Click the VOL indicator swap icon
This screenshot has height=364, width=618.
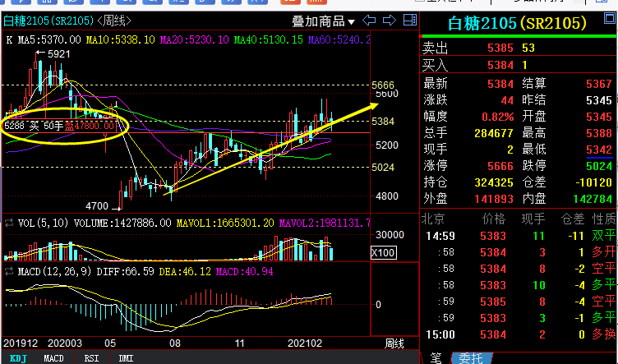tap(9, 223)
